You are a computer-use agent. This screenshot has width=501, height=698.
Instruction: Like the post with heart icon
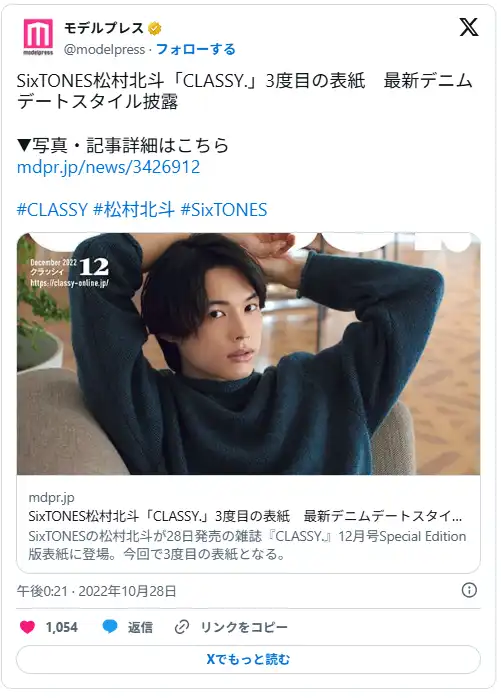click(x=28, y=627)
